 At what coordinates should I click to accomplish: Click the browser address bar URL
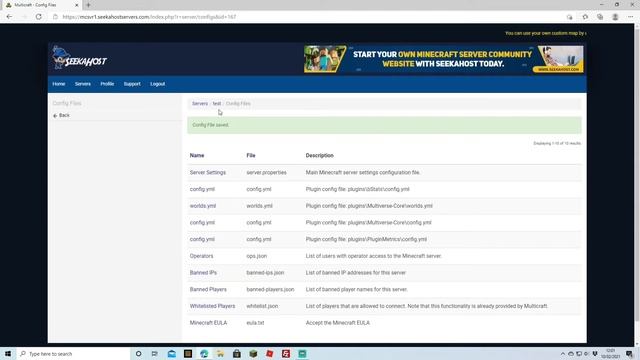[149, 17]
